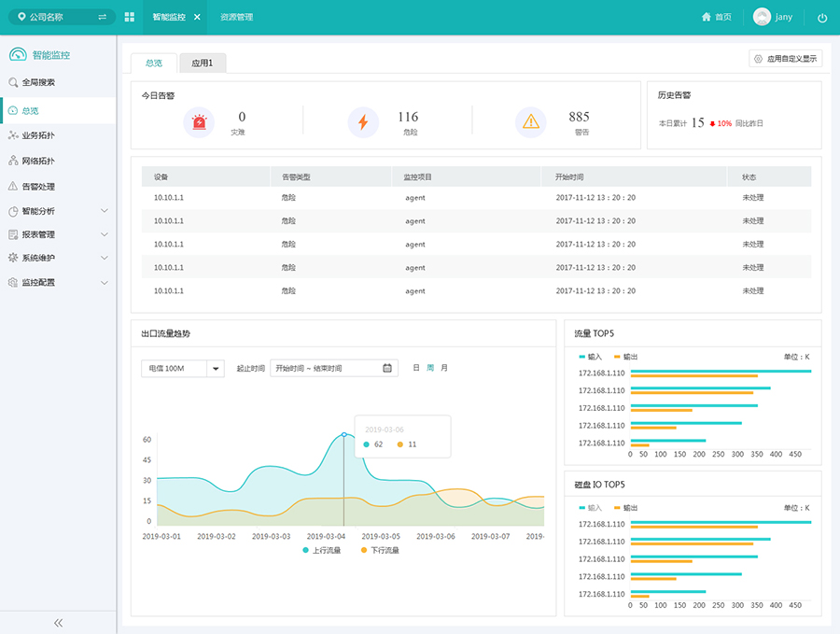This screenshot has height=634, width=840.
Task: Close the 智能监控 tab
Action: click(197, 18)
